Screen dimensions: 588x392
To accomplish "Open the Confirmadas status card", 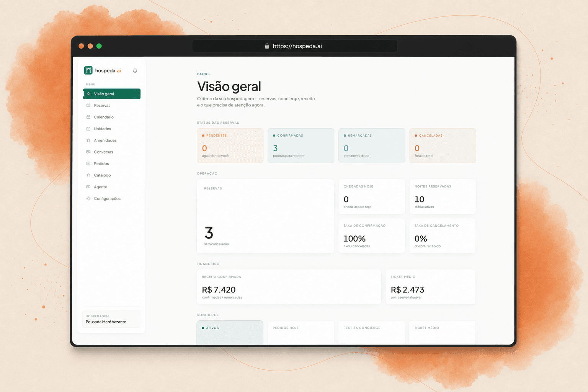I will click(301, 145).
